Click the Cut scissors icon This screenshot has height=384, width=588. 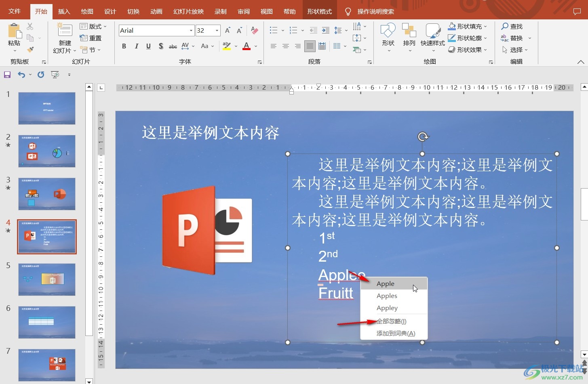tap(30, 27)
